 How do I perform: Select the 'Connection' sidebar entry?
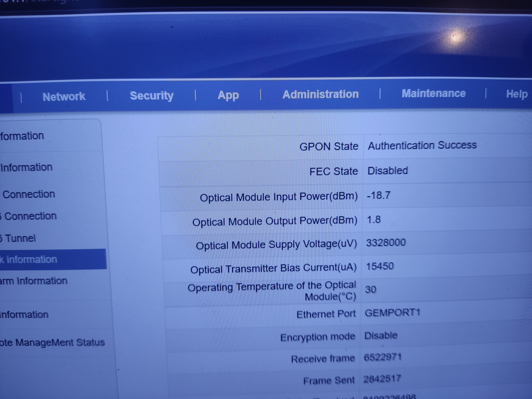tap(29, 194)
